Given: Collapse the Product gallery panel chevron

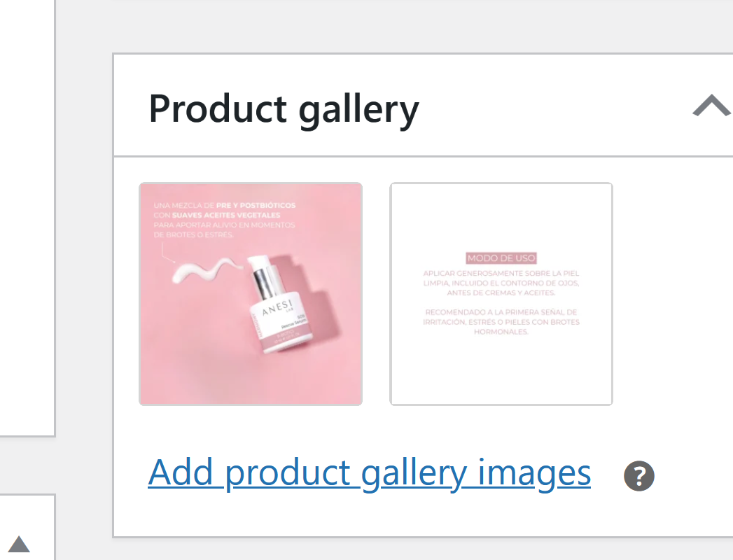Looking at the screenshot, I should [x=712, y=105].
